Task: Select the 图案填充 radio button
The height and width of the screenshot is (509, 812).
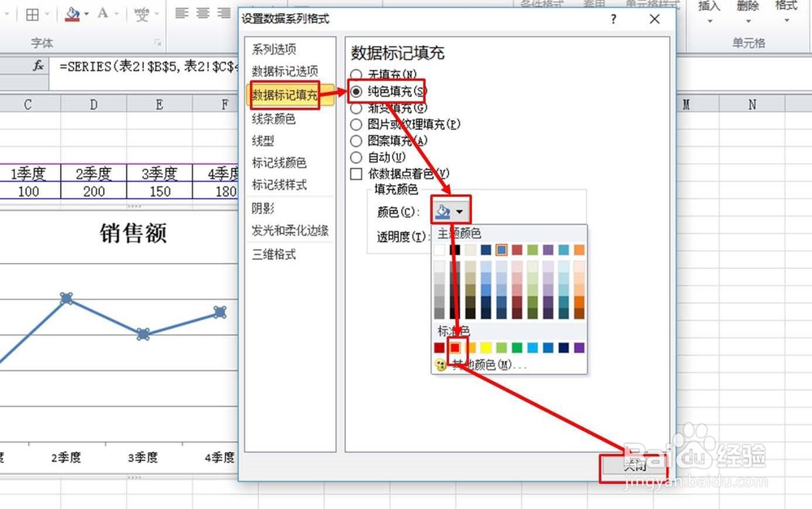Action: click(x=356, y=140)
